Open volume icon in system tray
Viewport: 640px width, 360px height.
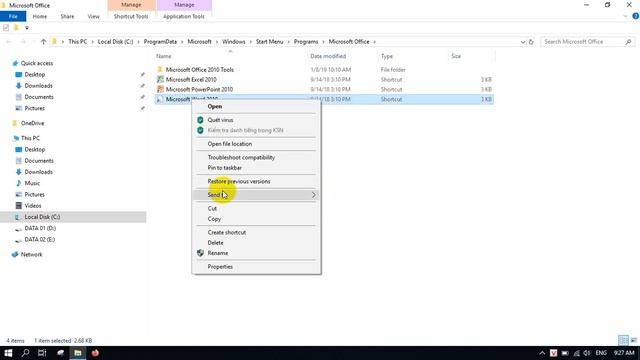[x=587, y=353]
